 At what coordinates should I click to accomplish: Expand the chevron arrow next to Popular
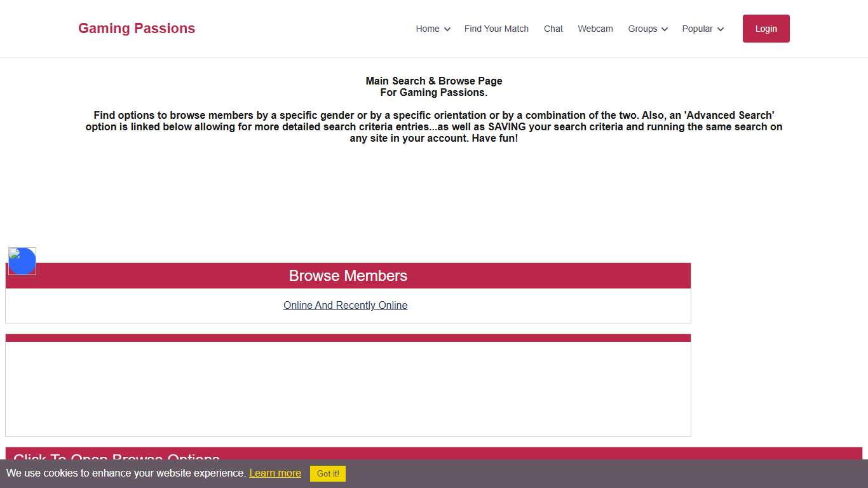721,29
